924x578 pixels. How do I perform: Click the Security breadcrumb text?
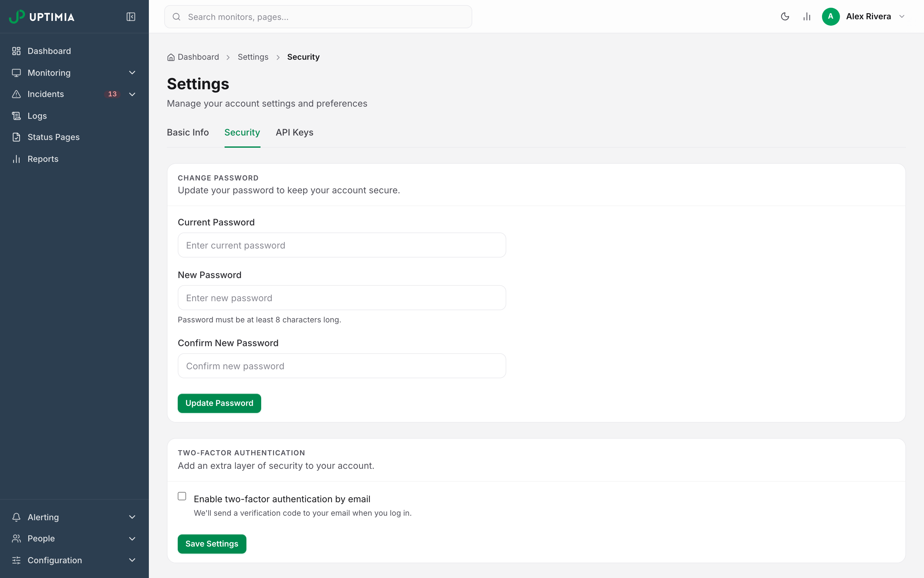pyautogui.click(x=303, y=57)
